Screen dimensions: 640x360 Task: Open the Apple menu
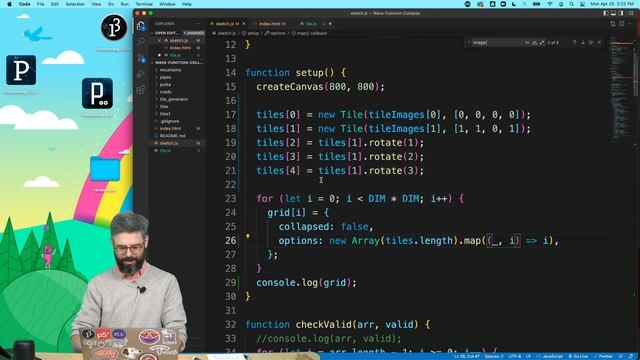[9, 4]
